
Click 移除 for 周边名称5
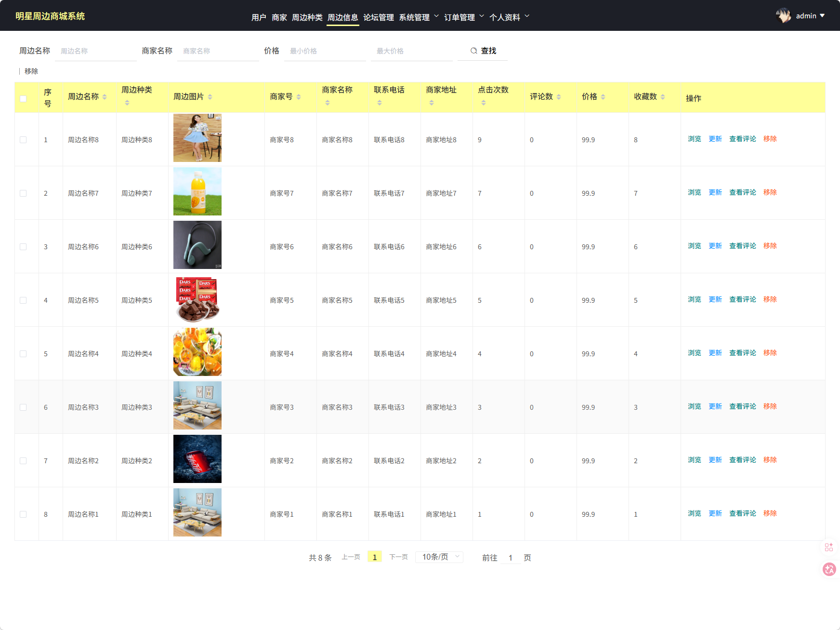point(770,299)
